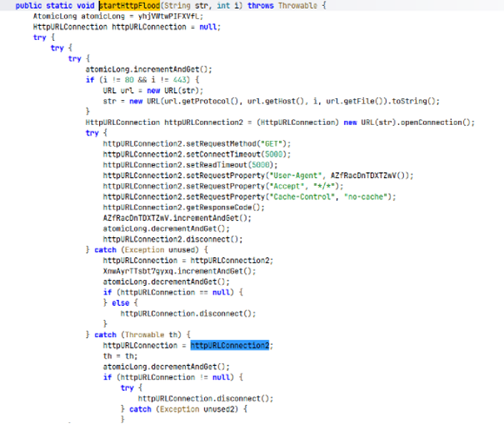Click the "Accept" string literal
This screenshot has width=504, height=424.
(x=287, y=186)
